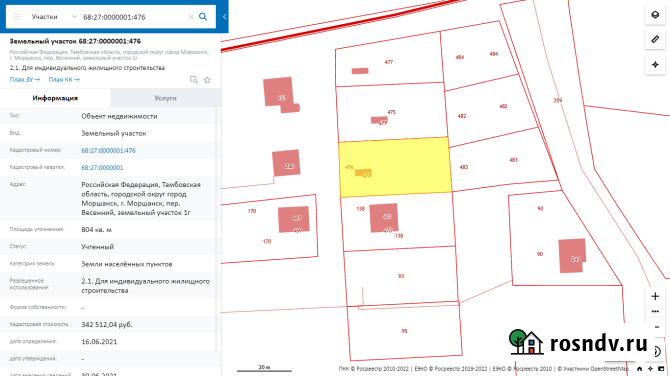This screenshot has width=670, height=376.
Task: Follow cadastral number 68:27:0000001:476 link
Action: (109, 150)
